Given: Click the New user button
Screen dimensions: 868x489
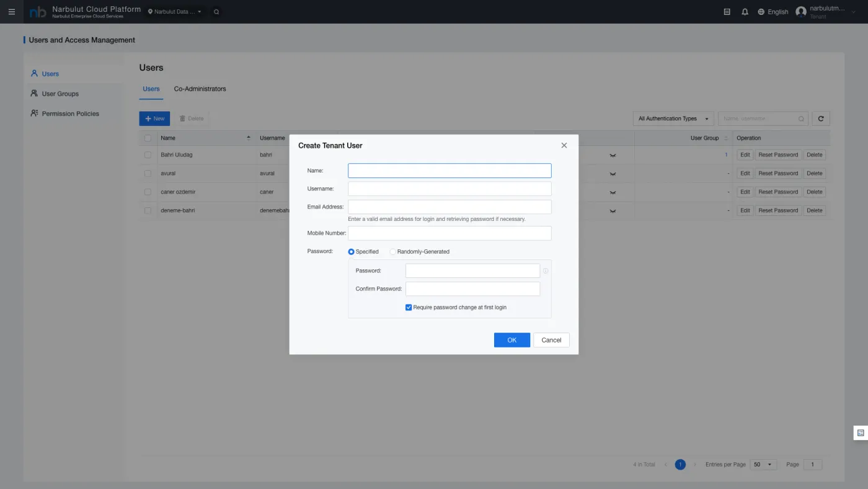Looking at the screenshot, I should pos(154,119).
